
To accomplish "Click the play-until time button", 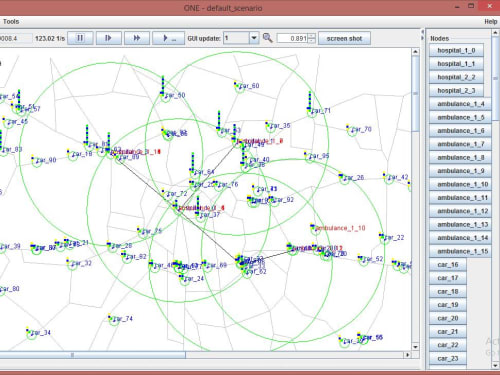I will (x=168, y=38).
